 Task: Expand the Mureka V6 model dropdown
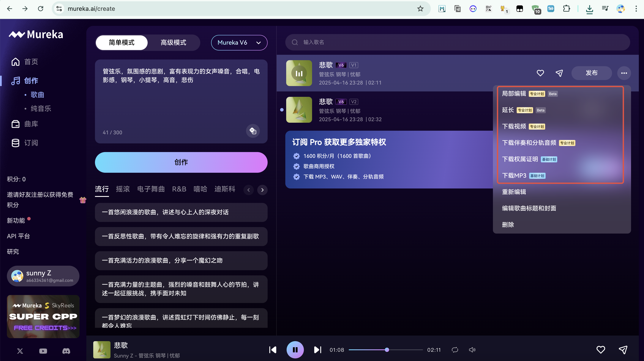click(x=239, y=42)
